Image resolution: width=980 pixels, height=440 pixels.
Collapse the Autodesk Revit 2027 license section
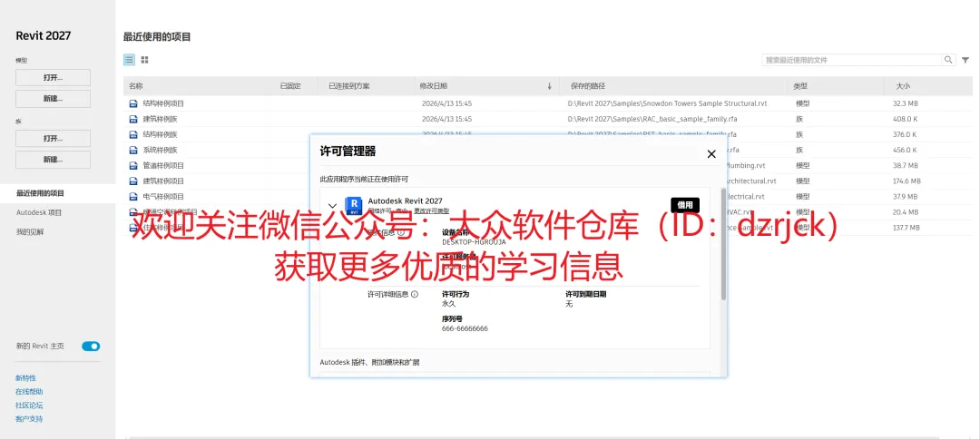[332, 206]
